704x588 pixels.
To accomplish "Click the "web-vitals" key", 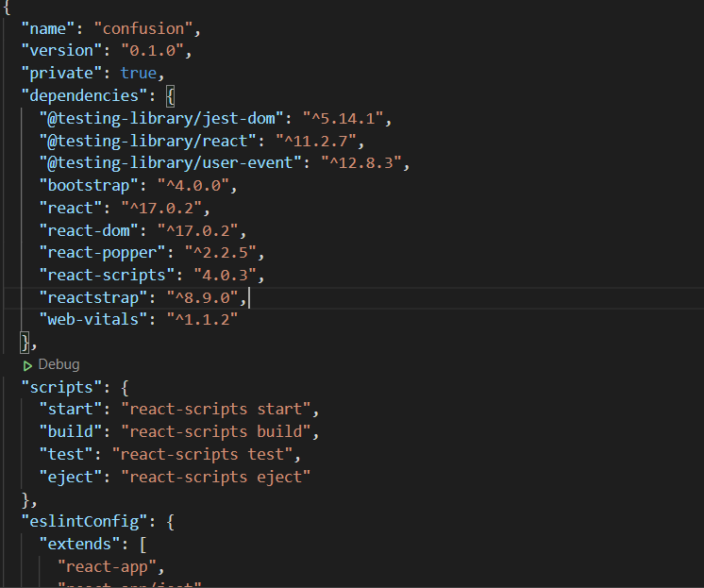I will tap(93, 319).
